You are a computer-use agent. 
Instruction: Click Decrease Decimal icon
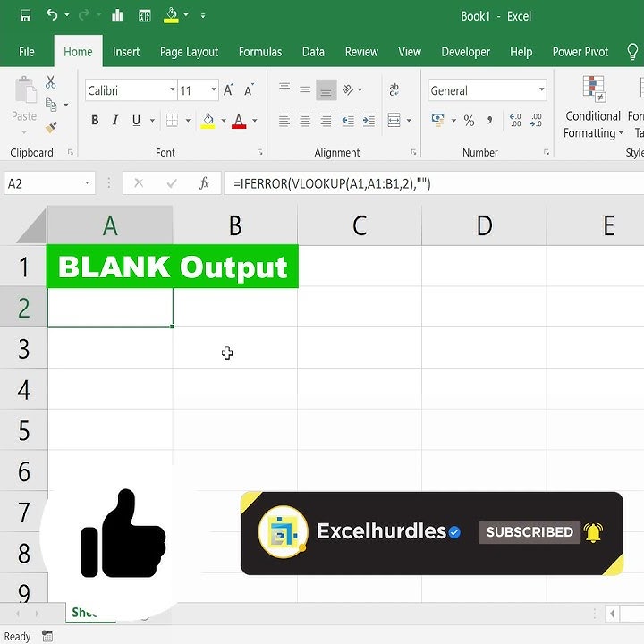[536, 121]
